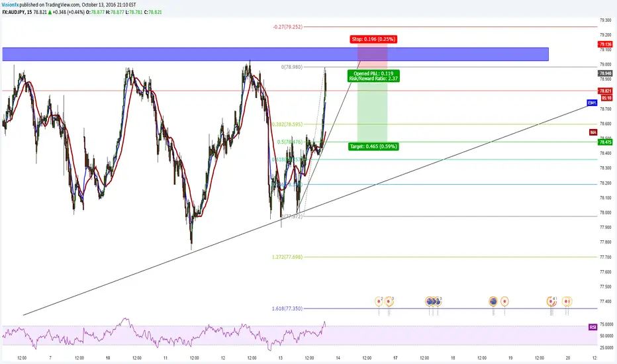617x364 pixels.
Task: Click the date 17 on time axis
Action: pyautogui.click(x=395, y=358)
